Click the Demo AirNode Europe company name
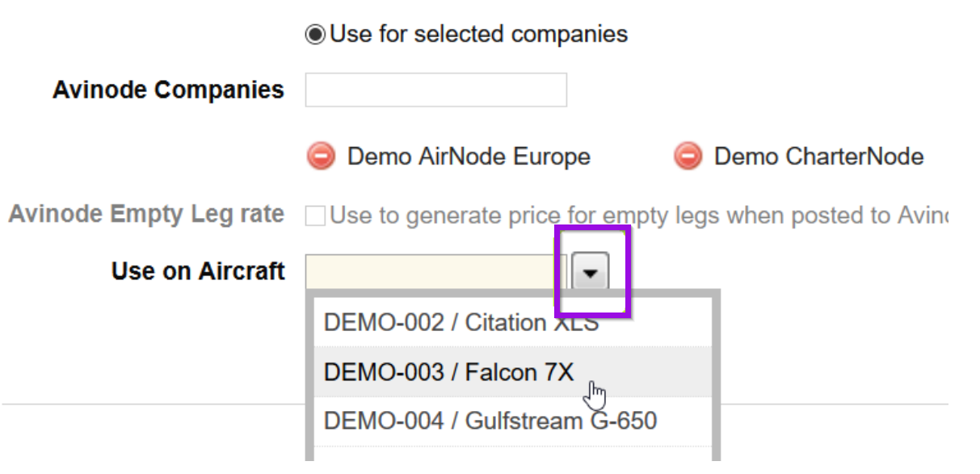The image size is (980, 474). pyautogui.click(x=469, y=156)
